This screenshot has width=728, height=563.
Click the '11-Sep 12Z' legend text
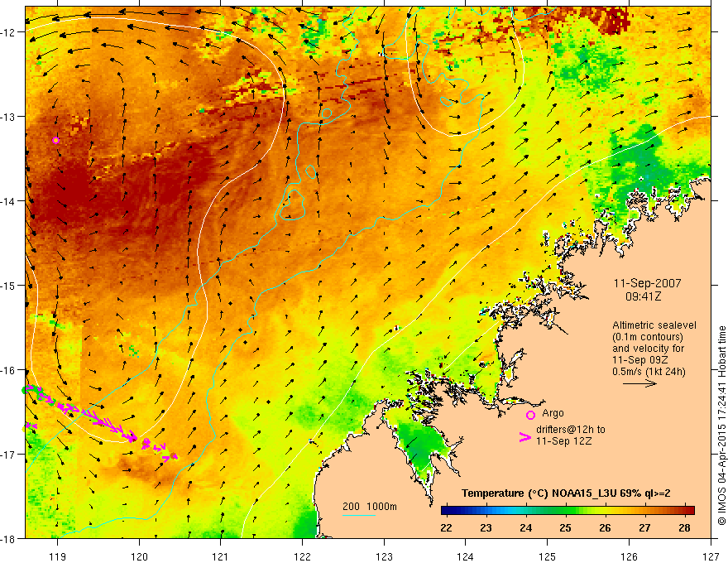coord(563,441)
